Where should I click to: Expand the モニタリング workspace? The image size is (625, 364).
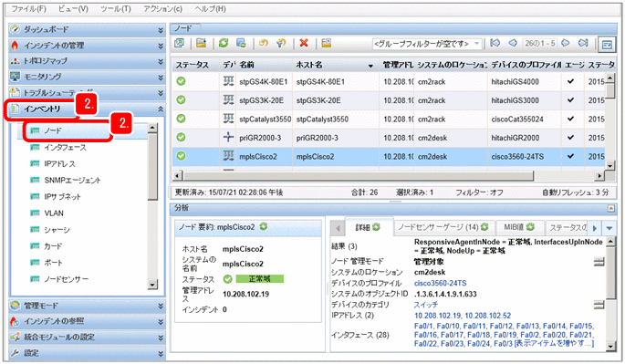pos(161,78)
